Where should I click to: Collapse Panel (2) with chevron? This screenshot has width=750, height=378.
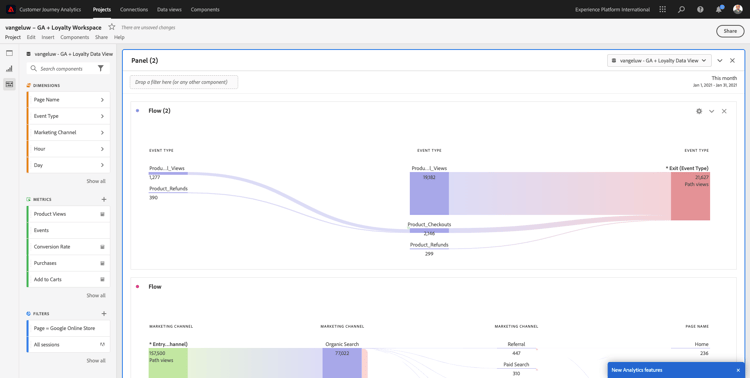pos(720,61)
